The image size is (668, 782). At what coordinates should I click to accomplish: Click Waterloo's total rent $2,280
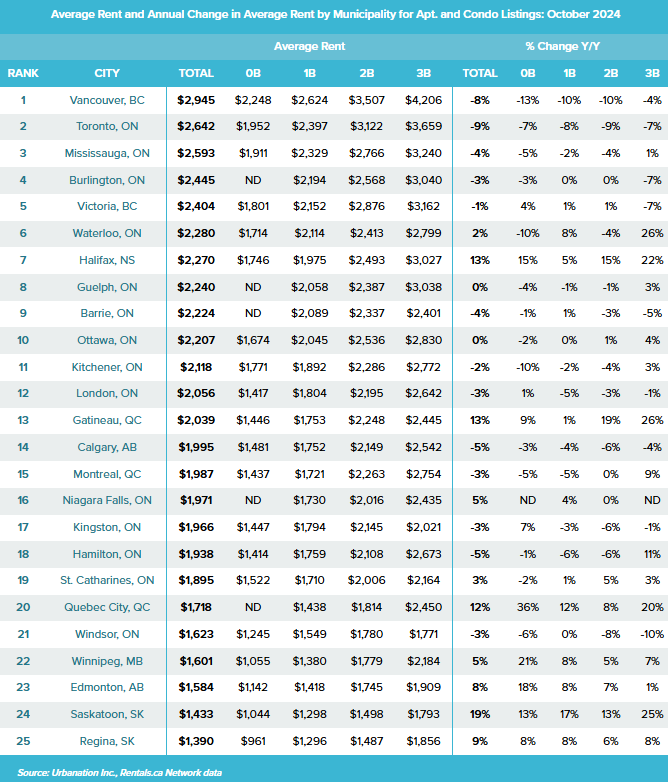pyautogui.click(x=196, y=233)
